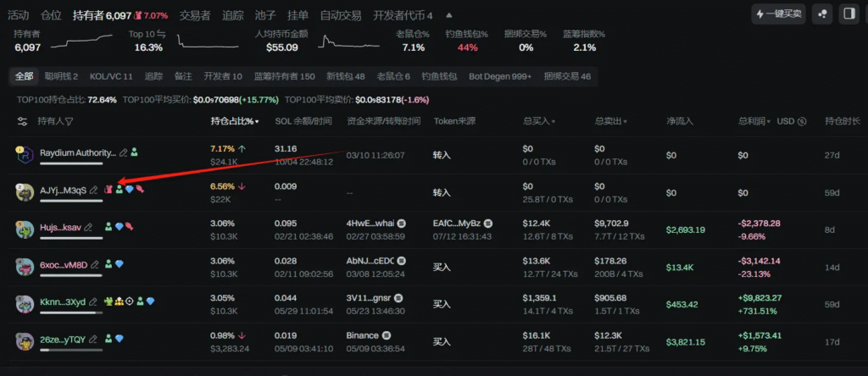Click the red rat icon beside AJYj...M3qS
868x376 pixels.
[108, 190]
